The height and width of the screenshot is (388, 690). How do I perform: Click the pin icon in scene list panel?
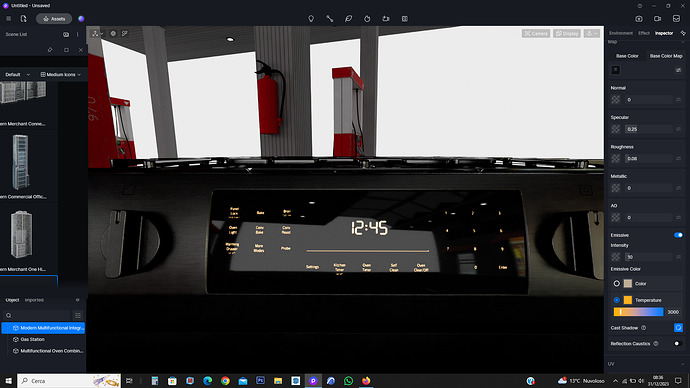[x=50, y=50]
